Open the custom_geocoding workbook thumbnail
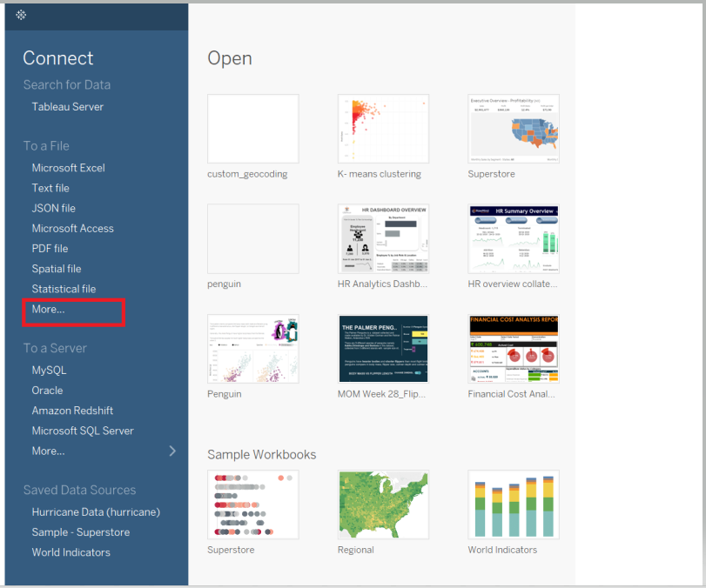Viewport: 706px width, 588px height. [253, 129]
